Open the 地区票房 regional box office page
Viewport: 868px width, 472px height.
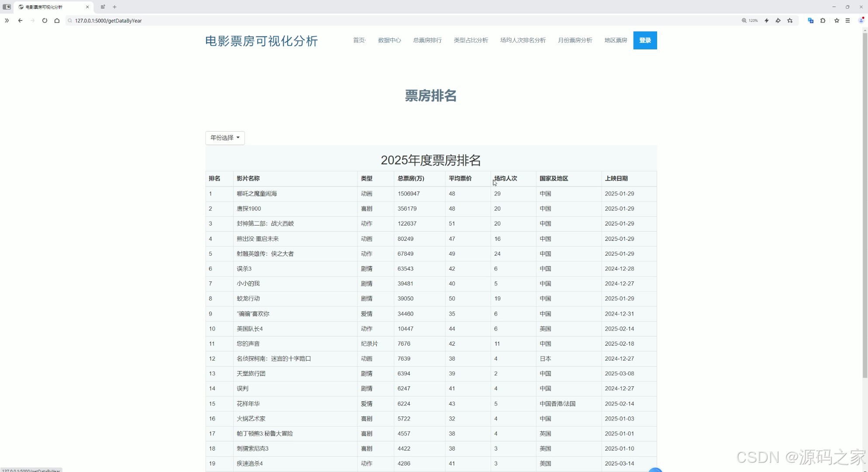[615, 40]
